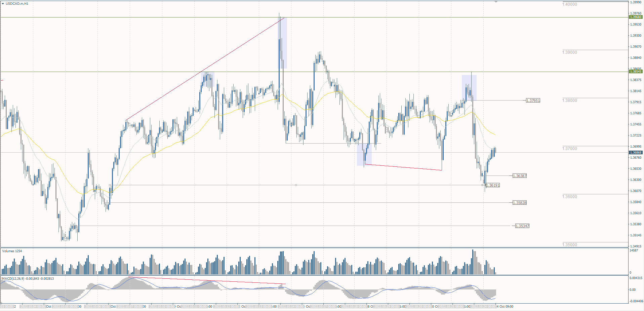Click the 0.004315 MACD scale value
This screenshot has width=644, height=311.
(636, 278)
